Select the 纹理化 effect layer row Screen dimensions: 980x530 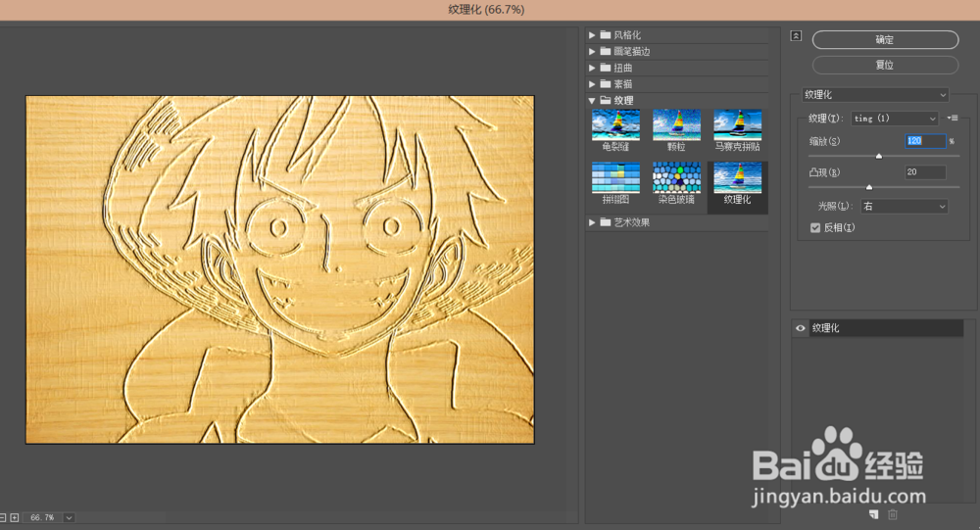click(x=886, y=328)
